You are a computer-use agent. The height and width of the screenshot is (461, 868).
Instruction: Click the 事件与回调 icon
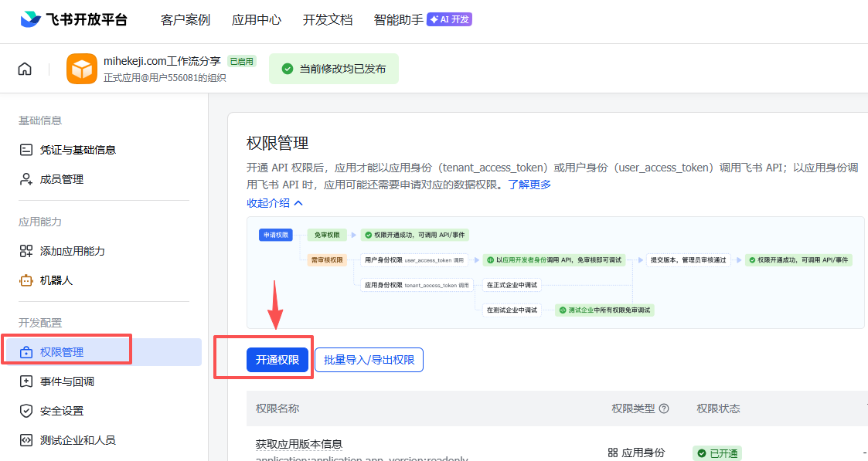[26, 381]
